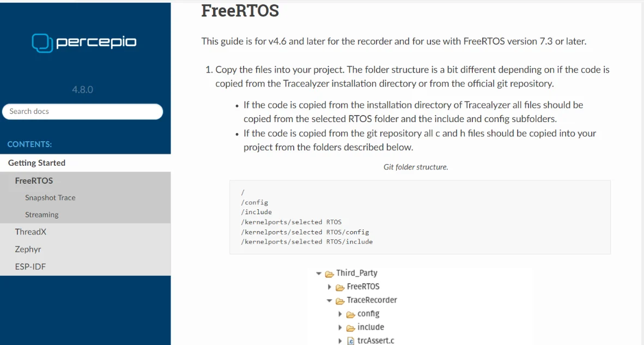The height and width of the screenshot is (345, 644).
Task: Click the config folder icon
Action: 351,314
